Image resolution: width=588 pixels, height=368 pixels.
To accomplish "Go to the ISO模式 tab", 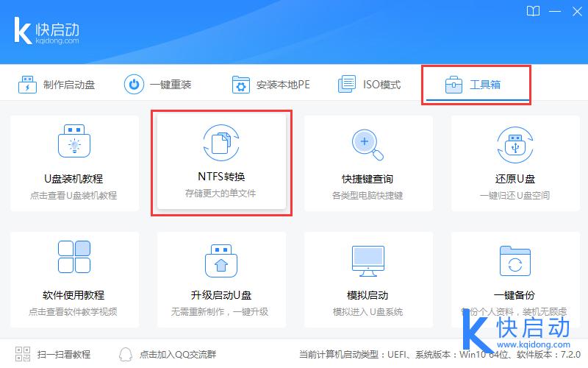I will pyautogui.click(x=370, y=85).
